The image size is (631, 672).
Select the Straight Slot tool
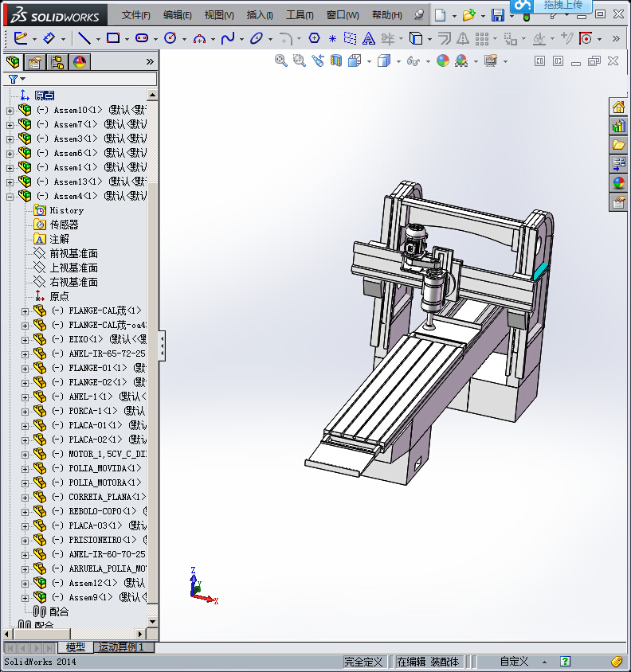142,38
